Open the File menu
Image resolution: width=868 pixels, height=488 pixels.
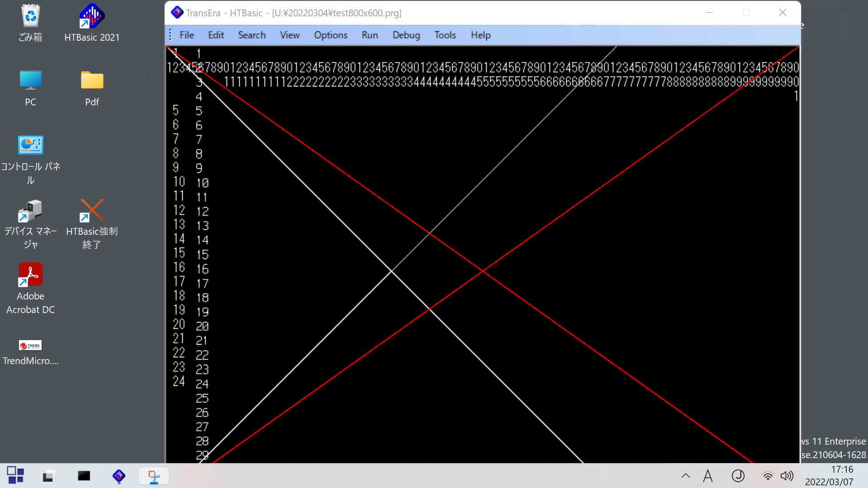tap(186, 35)
